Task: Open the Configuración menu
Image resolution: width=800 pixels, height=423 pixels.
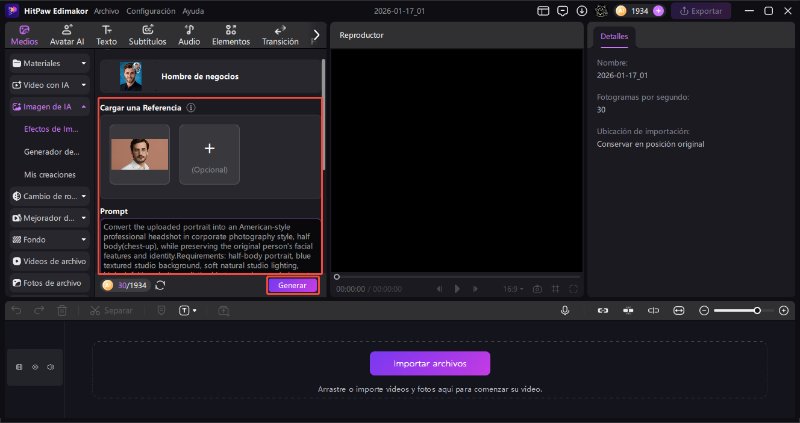Action: click(151, 11)
